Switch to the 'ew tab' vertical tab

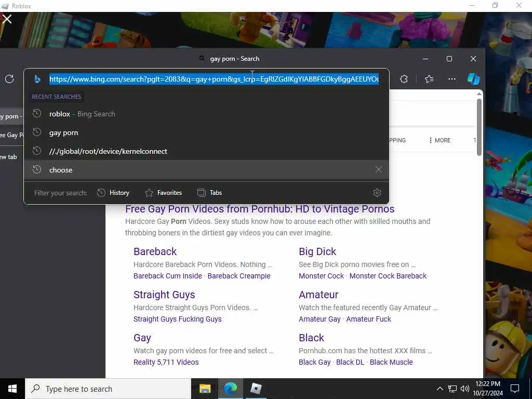(10, 157)
